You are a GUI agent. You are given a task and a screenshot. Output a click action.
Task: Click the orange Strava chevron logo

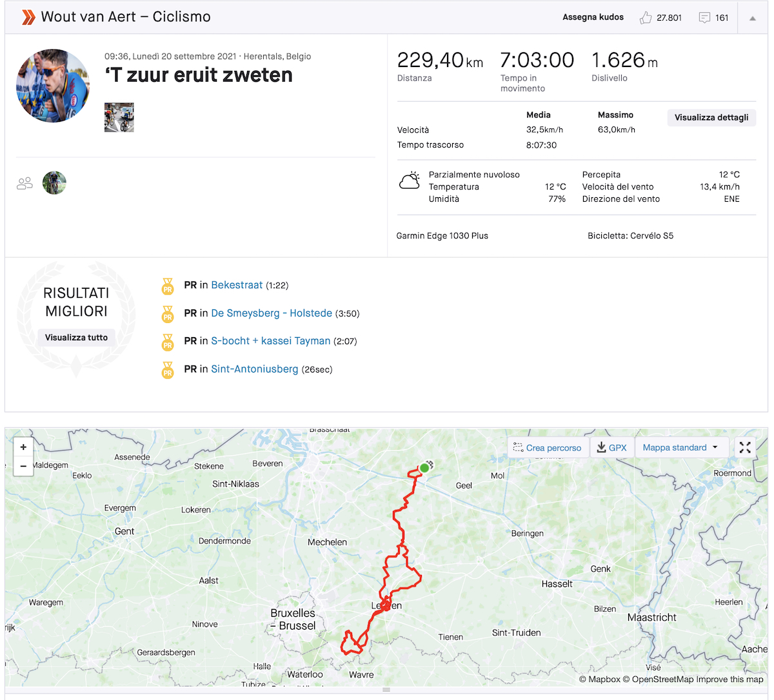tap(28, 17)
